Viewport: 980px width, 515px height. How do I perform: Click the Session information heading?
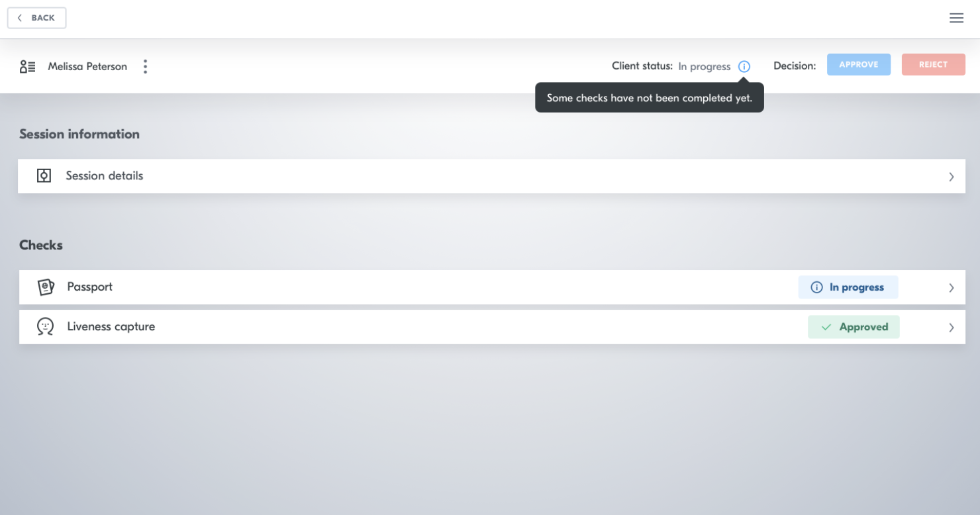point(79,134)
